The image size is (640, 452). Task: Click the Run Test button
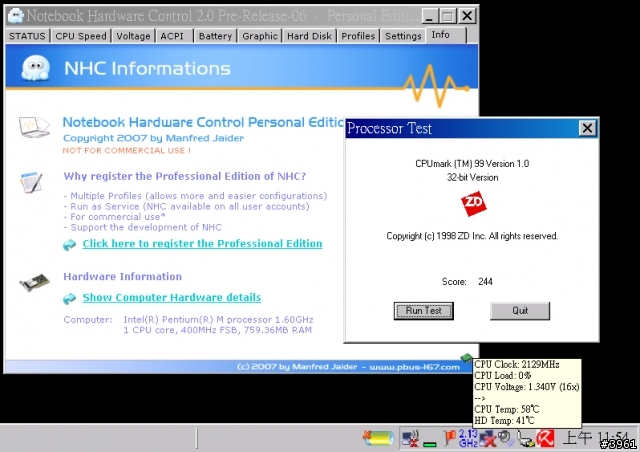click(x=424, y=311)
